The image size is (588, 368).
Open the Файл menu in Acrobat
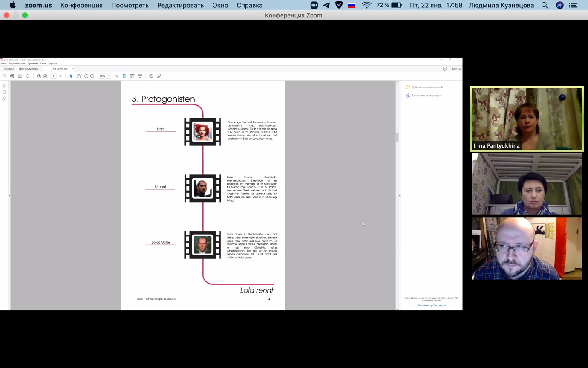[4, 64]
